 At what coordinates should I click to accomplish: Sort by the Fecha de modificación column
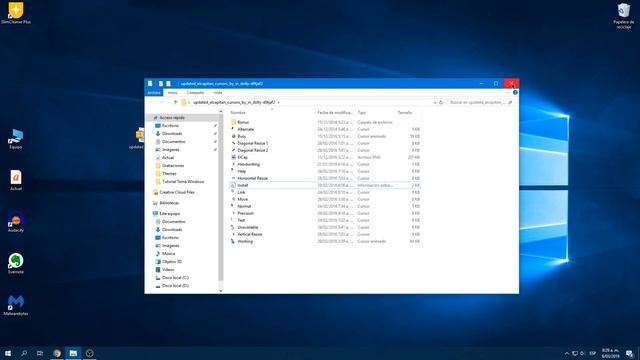335,113
